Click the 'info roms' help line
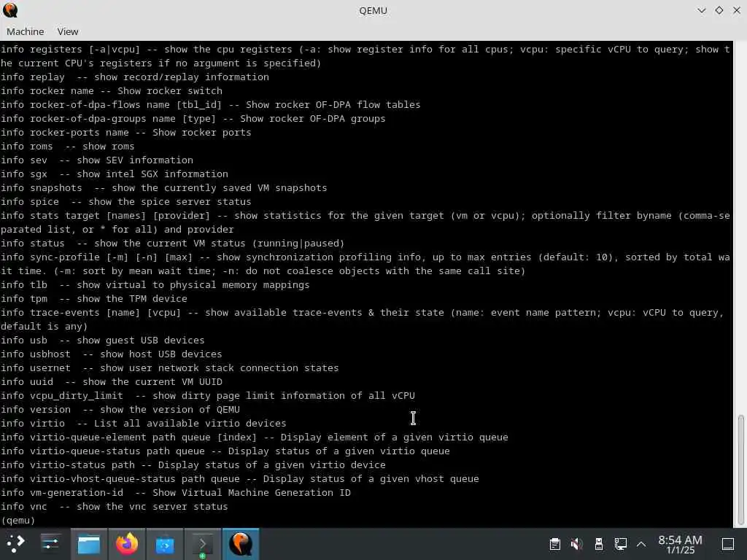 pos(68,146)
